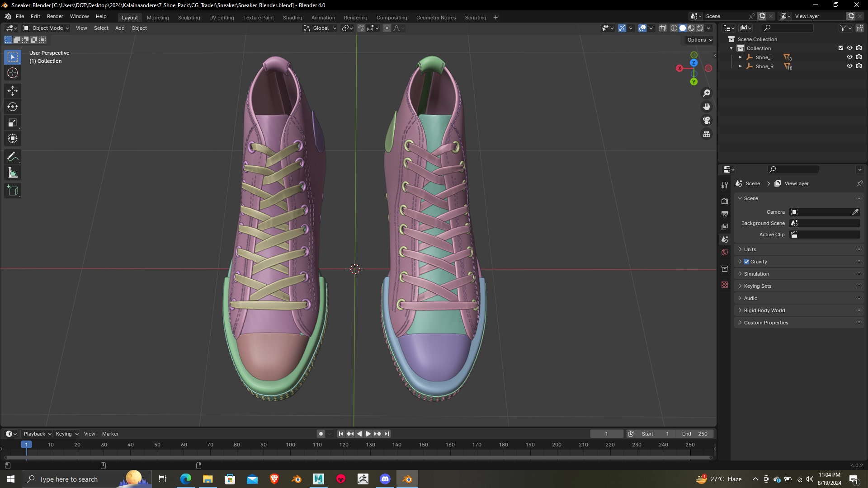This screenshot has height=488, width=868.
Task: Click the Blender logo menu icon
Action: (x=8, y=16)
